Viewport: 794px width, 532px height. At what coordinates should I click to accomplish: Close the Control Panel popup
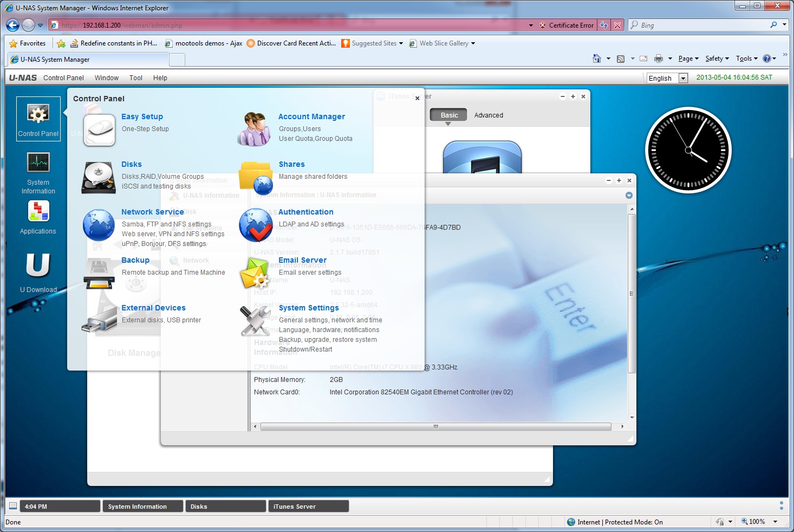click(417, 98)
